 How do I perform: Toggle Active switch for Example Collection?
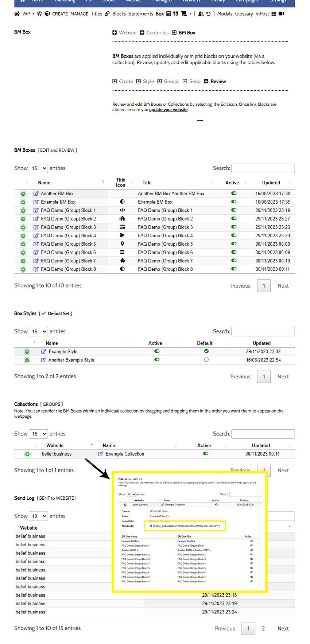(206, 454)
